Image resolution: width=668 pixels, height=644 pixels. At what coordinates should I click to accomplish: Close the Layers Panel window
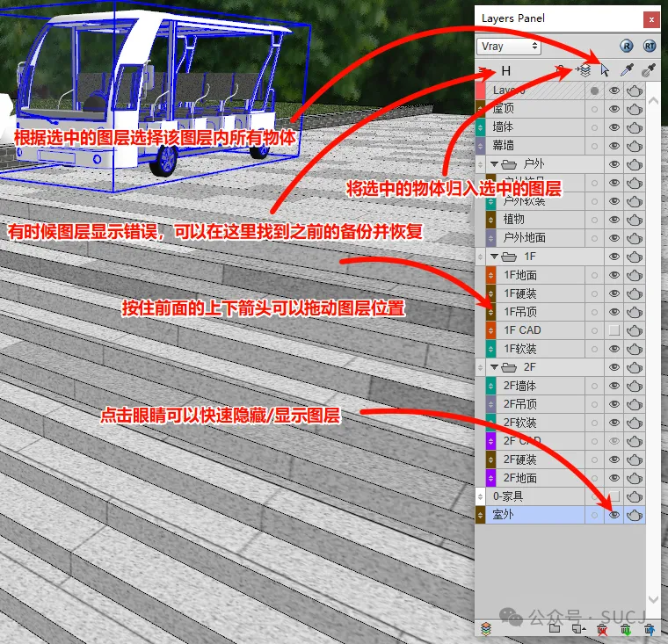651,19
